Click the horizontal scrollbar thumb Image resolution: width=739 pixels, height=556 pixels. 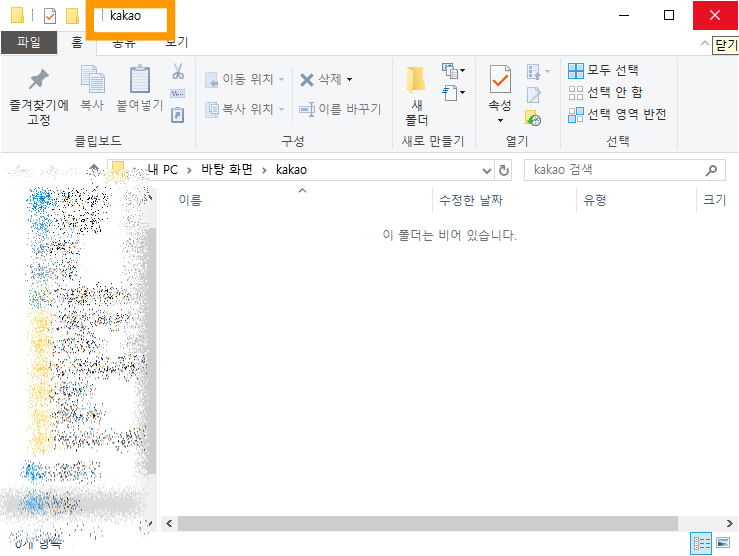coord(428,523)
